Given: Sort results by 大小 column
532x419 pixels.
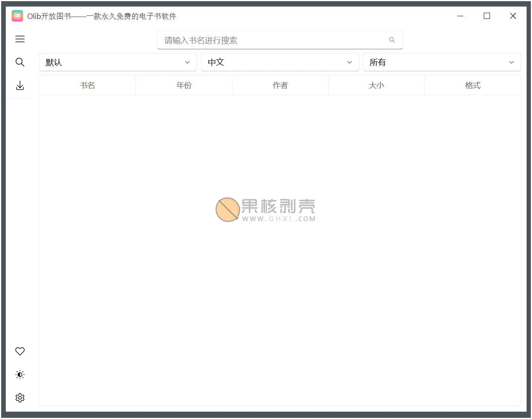Looking at the screenshot, I should coord(376,85).
